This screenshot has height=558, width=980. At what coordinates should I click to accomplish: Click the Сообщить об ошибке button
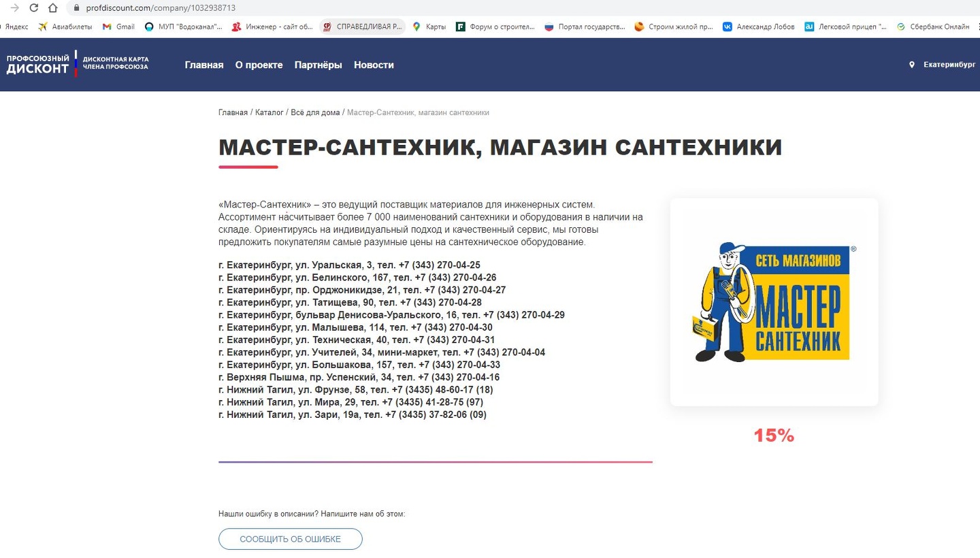coord(291,539)
